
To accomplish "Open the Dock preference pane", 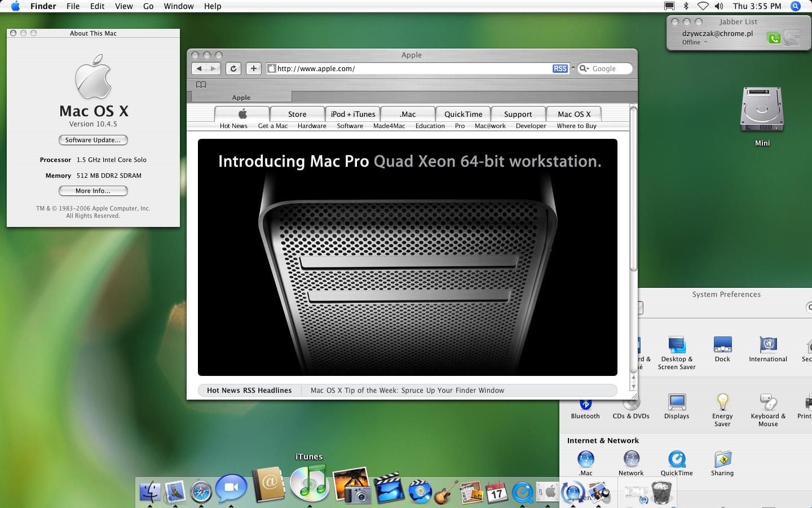I will pyautogui.click(x=722, y=349).
